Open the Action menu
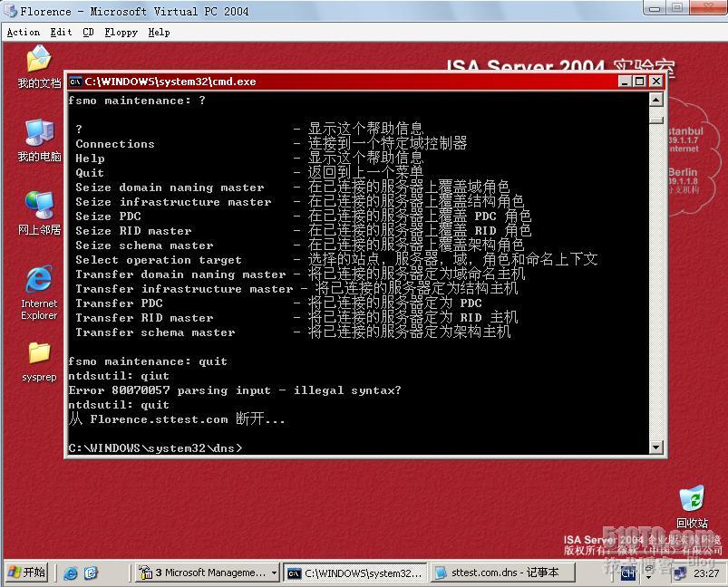This screenshot has height=587, width=728. (x=24, y=32)
